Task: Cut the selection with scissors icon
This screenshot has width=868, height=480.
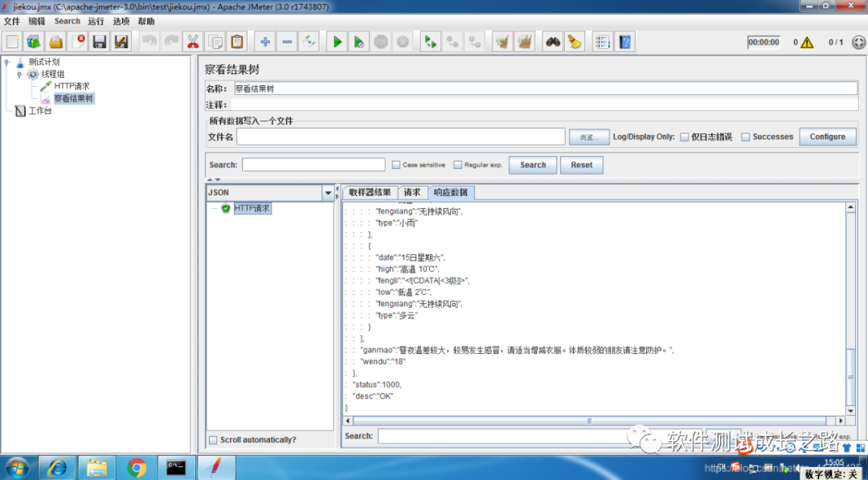Action: (x=193, y=42)
